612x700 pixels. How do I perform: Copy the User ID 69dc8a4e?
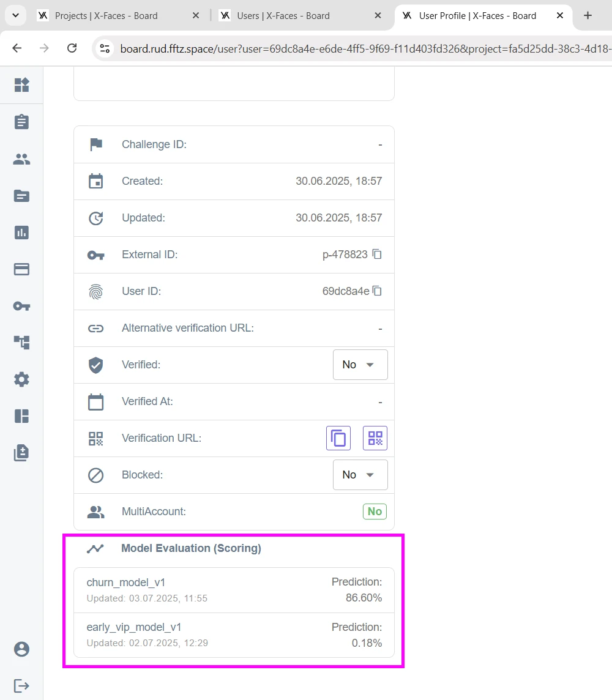[378, 291]
